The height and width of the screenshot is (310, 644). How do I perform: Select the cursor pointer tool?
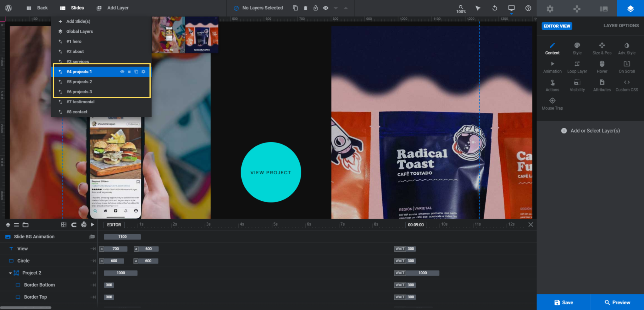(x=478, y=8)
